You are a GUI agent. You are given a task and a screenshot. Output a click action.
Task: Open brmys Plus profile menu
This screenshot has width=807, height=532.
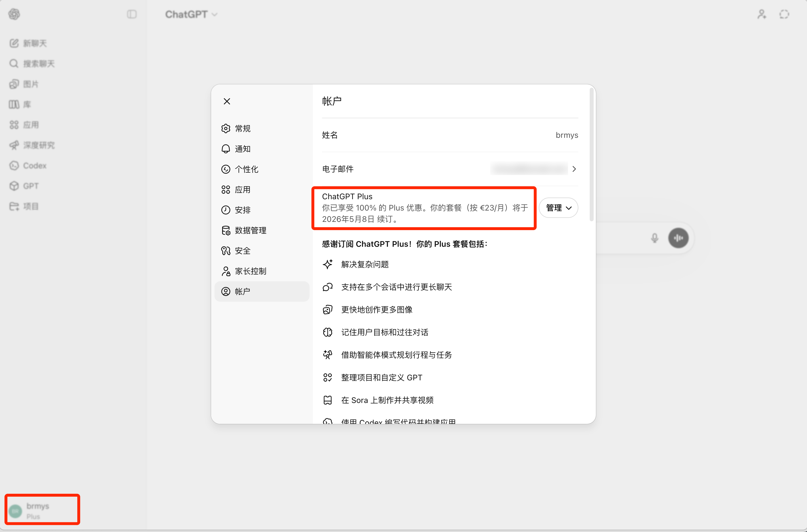click(42, 509)
